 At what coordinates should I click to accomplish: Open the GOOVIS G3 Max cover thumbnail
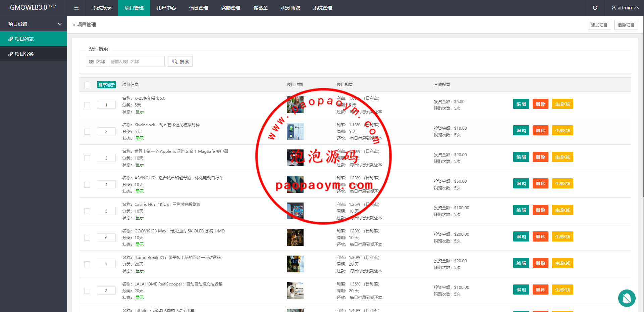point(295,237)
